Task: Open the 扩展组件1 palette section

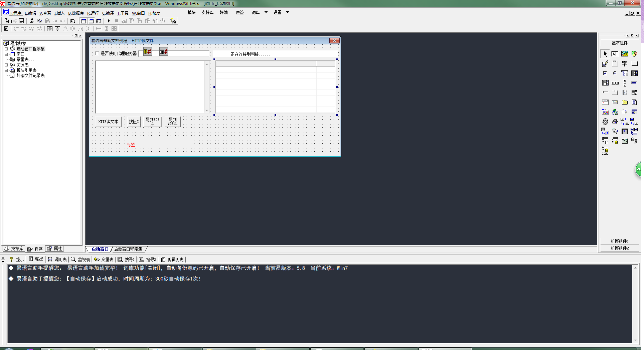Action: (x=620, y=241)
